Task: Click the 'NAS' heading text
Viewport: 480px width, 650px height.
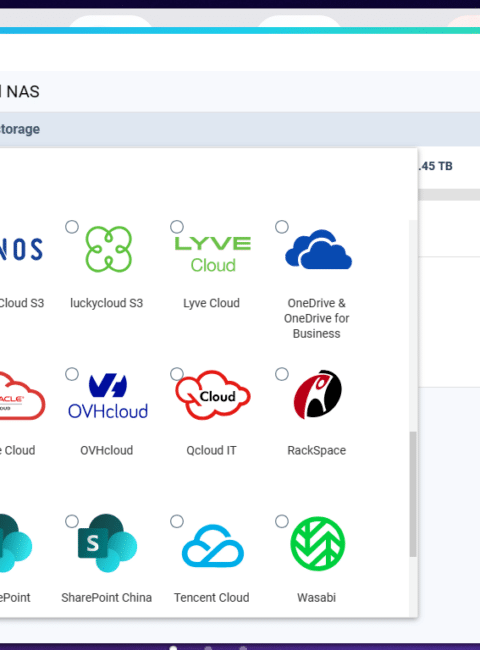Action: coord(23,92)
